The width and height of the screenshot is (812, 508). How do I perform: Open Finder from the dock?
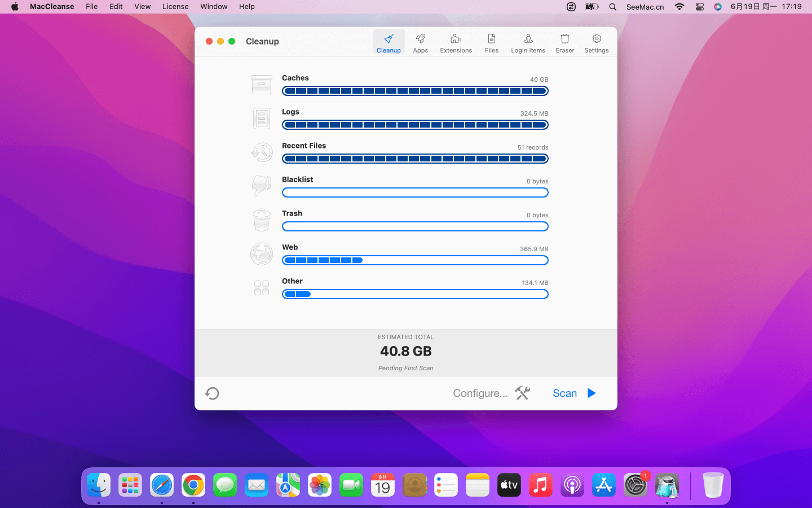[x=99, y=485]
